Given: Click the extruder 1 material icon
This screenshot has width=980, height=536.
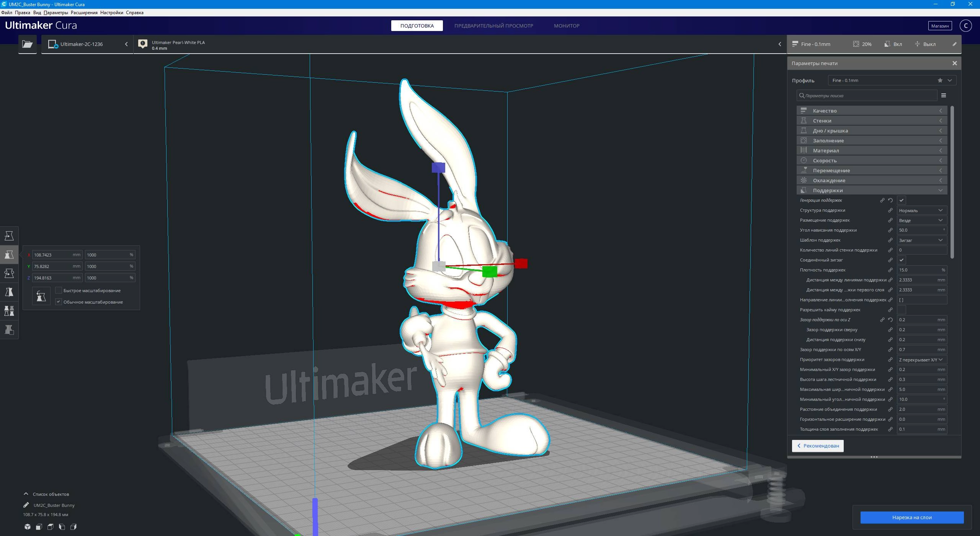Looking at the screenshot, I should tap(143, 44).
